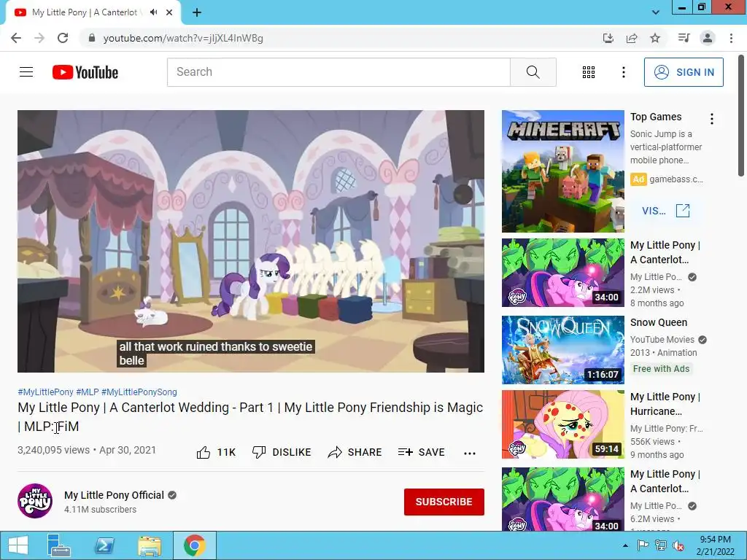
Task: Open the My Little Pony Official channel name
Action: coord(114,495)
